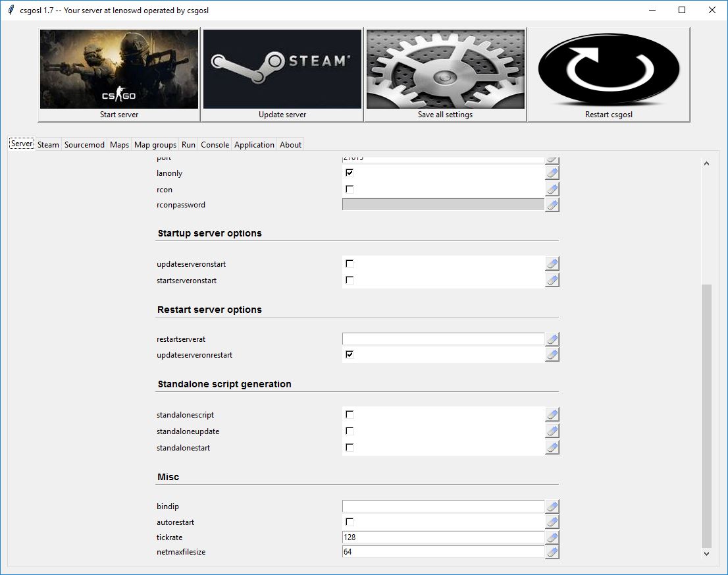
Task: Click the Standalone script generation heading
Action: 224,384
